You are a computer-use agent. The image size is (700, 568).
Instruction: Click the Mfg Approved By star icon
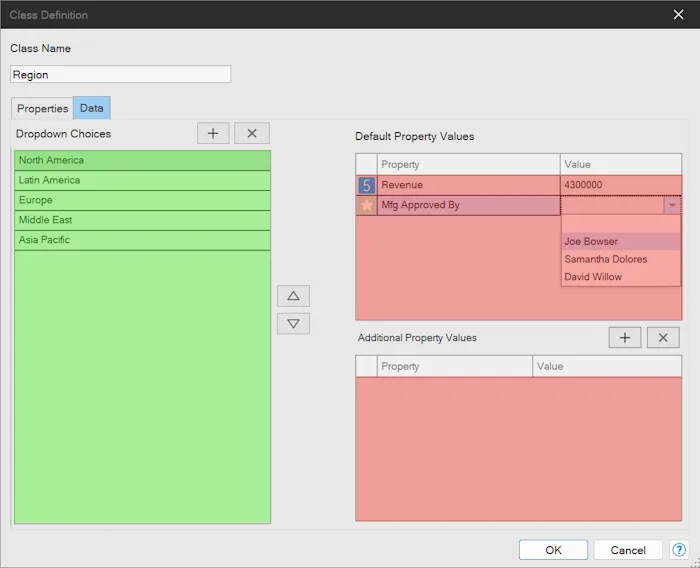point(367,205)
